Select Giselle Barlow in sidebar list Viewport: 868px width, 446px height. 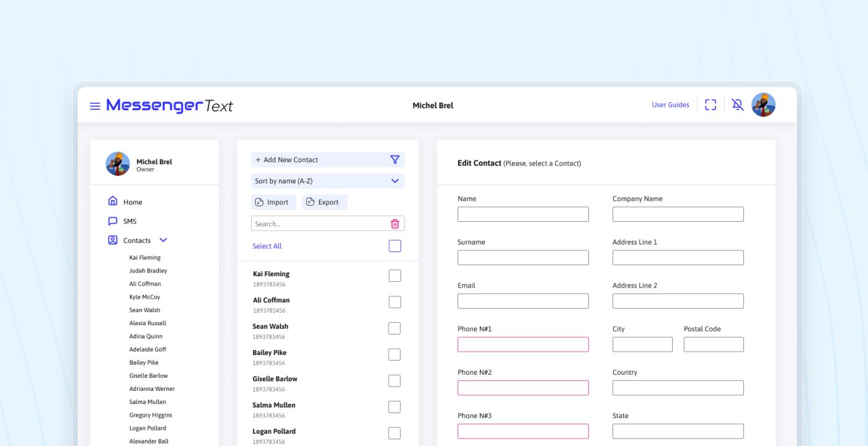pos(148,375)
